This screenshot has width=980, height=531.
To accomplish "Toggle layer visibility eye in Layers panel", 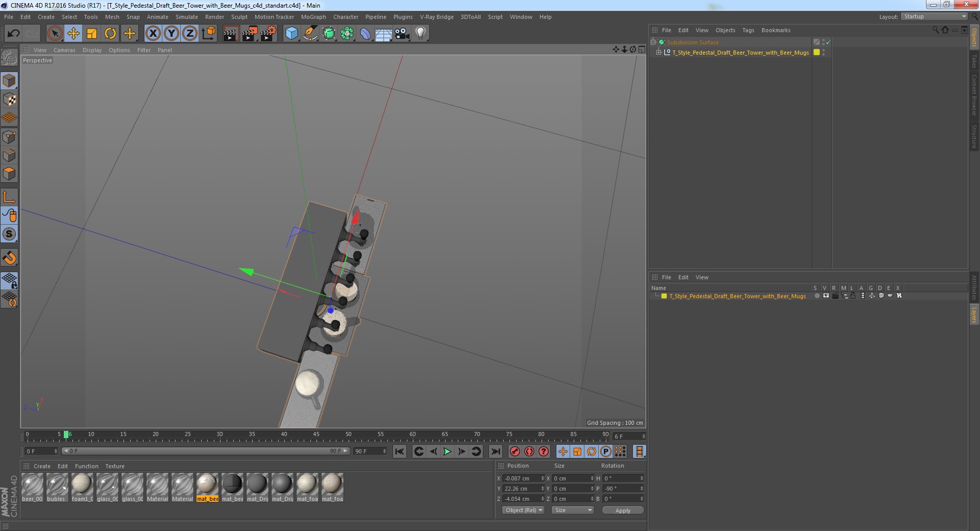I will click(826, 296).
